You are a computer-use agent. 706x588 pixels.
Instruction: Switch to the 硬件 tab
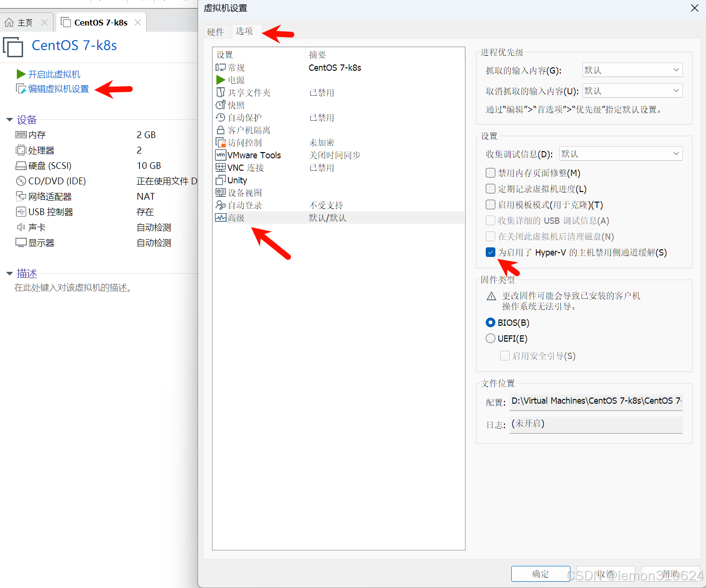(215, 32)
